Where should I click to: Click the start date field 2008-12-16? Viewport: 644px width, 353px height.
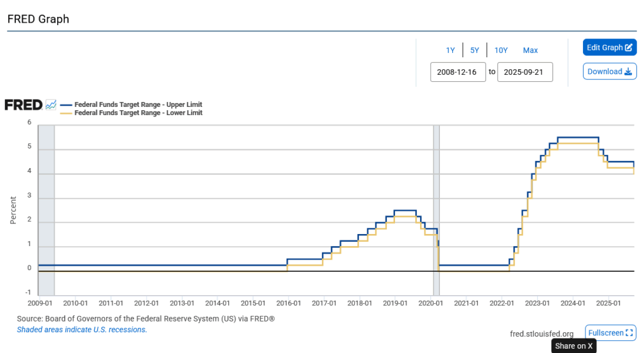pyautogui.click(x=458, y=72)
